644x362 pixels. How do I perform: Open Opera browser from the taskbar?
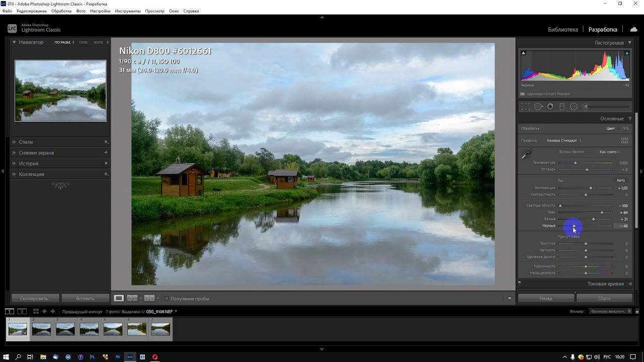click(155, 357)
